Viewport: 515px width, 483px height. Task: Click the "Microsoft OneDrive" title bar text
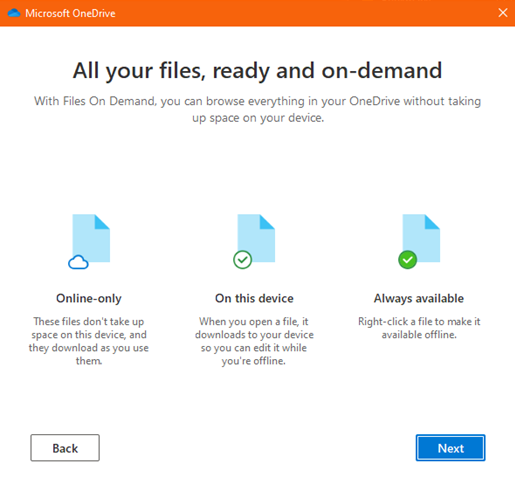tap(70, 13)
